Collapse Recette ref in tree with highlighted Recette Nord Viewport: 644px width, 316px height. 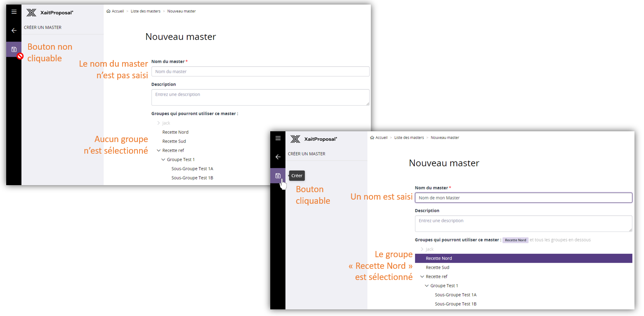pyautogui.click(x=422, y=277)
